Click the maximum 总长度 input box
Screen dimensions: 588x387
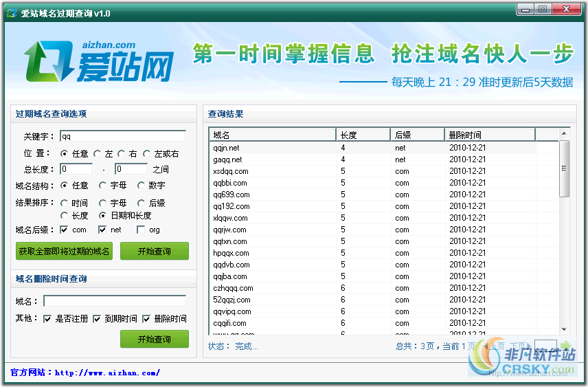pyautogui.click(x=131, y=169)
